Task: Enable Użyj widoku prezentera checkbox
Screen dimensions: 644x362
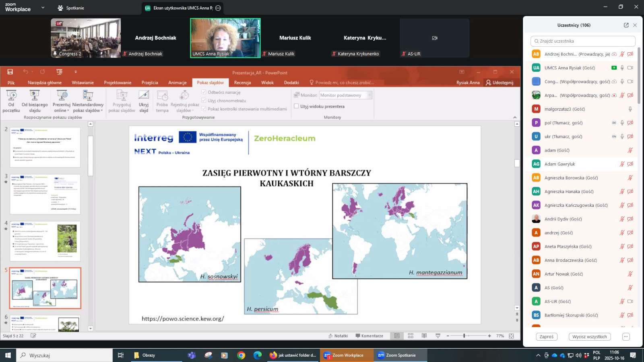Action: click(296, 106)
